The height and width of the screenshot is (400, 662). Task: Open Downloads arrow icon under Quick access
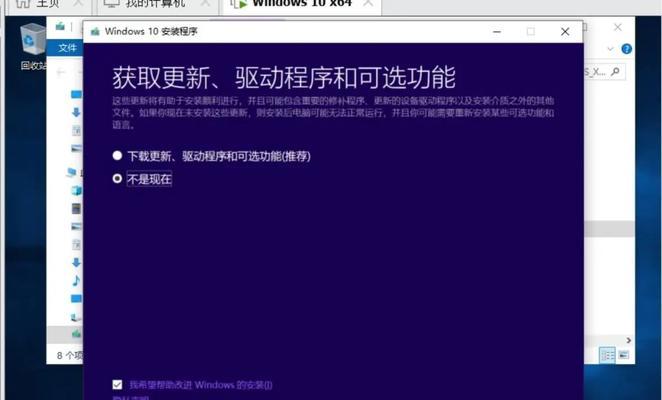pyautogui.click(x=76, y=112)
